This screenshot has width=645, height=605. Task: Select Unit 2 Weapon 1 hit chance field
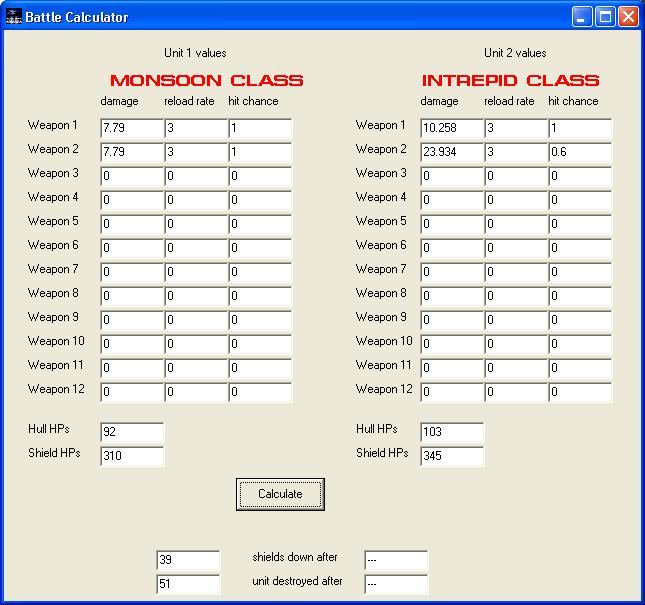coord(580,128)
